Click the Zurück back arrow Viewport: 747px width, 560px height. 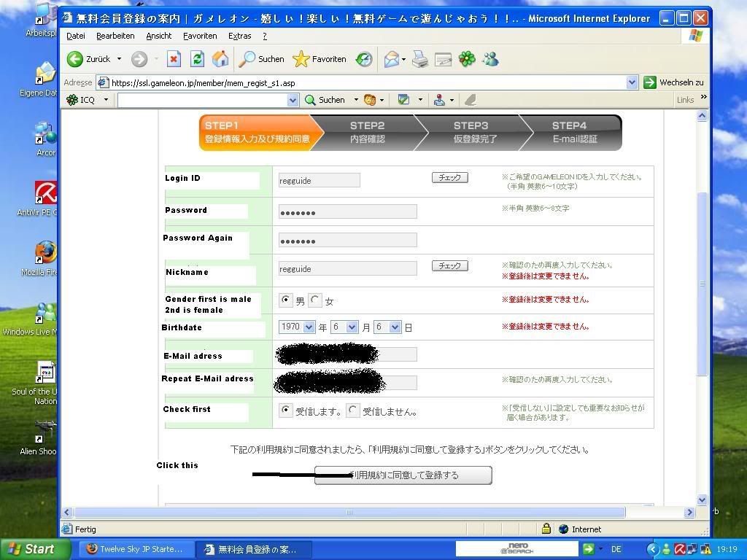tap(88, 59)
